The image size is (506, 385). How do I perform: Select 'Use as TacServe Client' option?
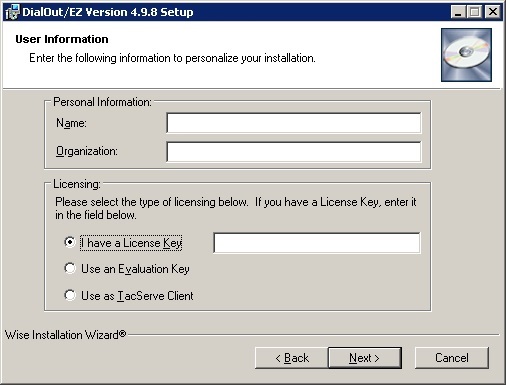70,295
